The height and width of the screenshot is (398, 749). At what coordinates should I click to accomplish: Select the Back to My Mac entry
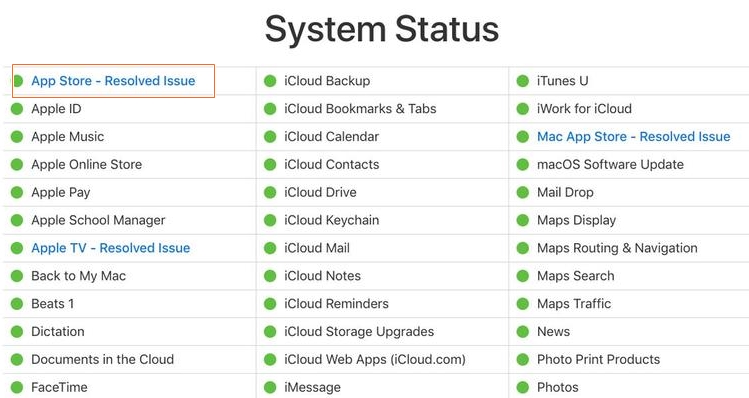tap(79, 276)
